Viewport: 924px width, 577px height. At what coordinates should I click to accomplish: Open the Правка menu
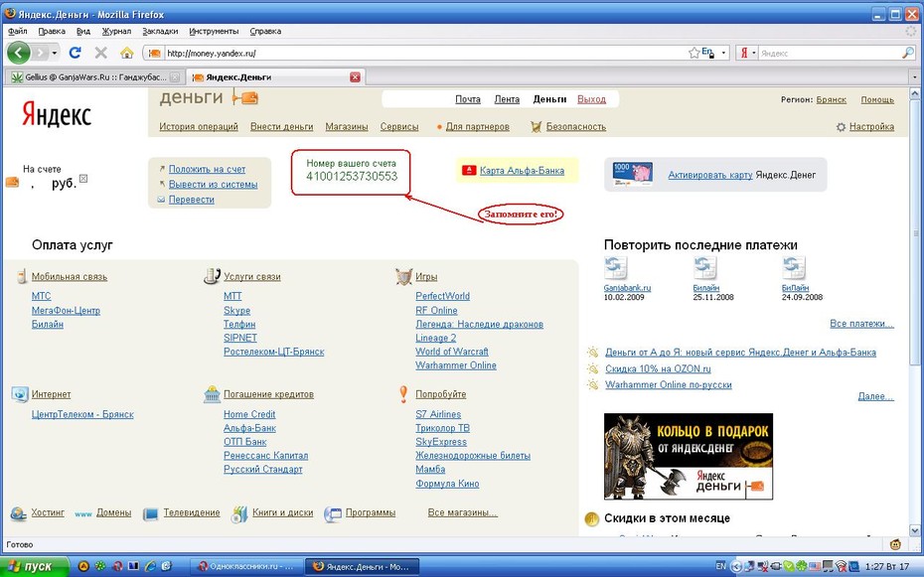pos(52,31)
